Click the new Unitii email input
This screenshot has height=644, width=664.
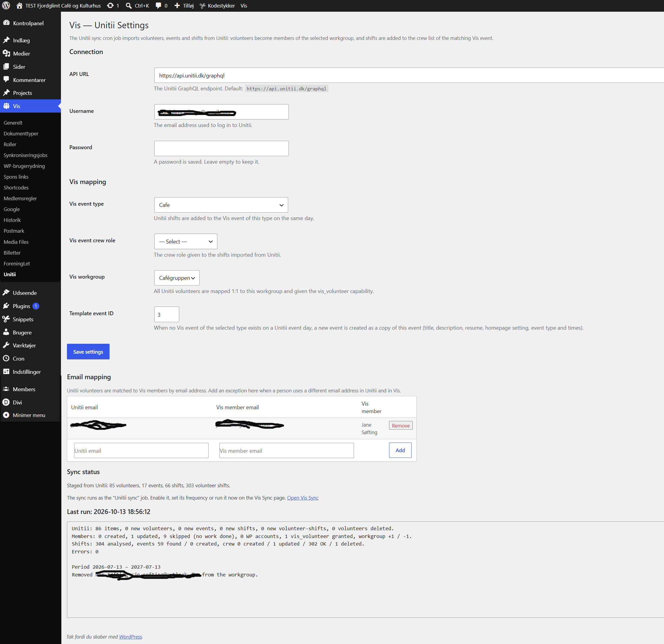point(141,451)
